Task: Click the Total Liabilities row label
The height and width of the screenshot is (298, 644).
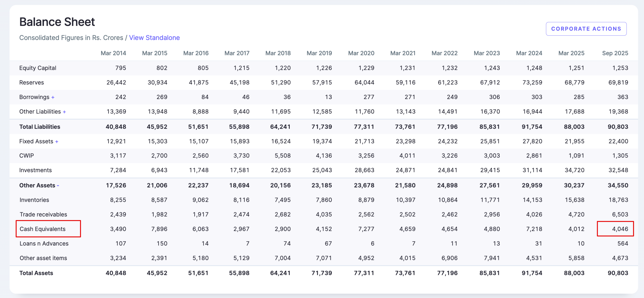Action: (x=40, y=126)
